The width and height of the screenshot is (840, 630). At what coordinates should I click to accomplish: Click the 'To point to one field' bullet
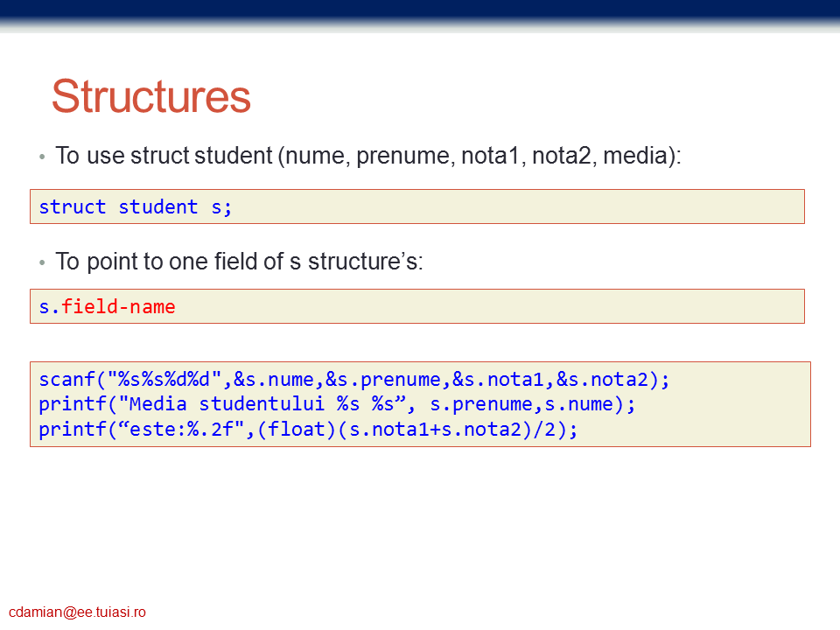[239, 261]
